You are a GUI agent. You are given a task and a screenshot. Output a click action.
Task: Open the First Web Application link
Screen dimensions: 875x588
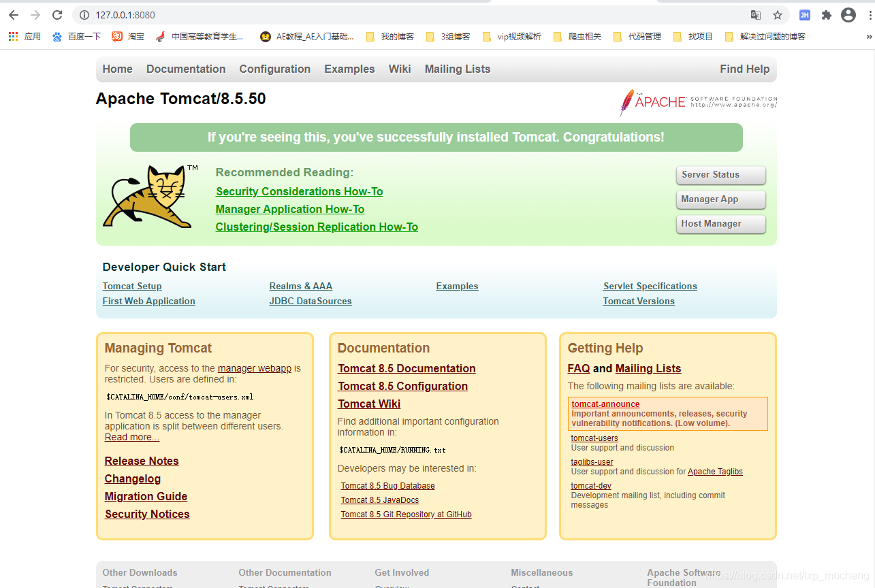click(x=148, y=301)
